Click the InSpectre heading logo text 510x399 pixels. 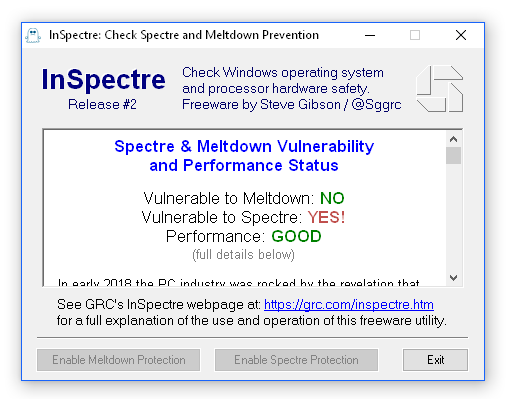click(x=103, y=79)
